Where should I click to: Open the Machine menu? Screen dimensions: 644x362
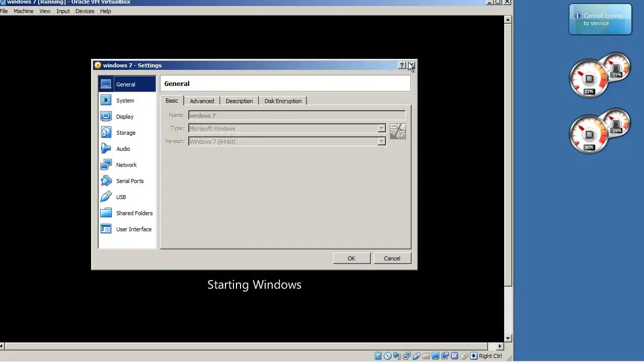click(x=23, y=11)
